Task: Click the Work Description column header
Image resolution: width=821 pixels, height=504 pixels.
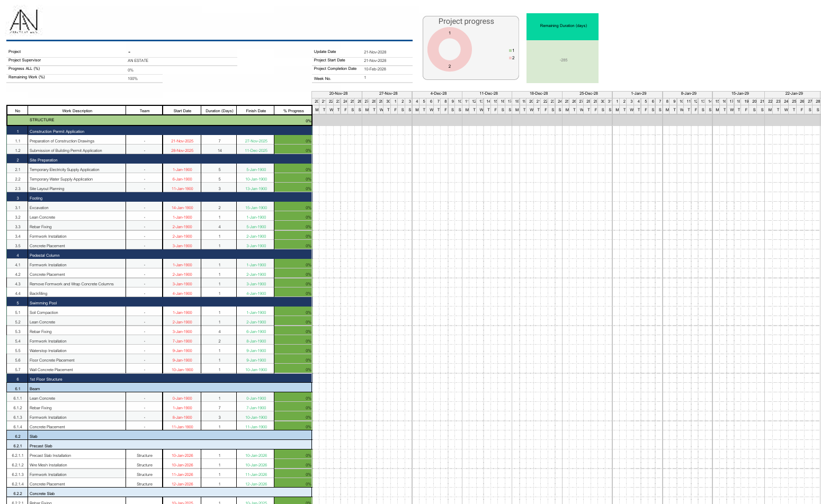Action: (77, 111)
